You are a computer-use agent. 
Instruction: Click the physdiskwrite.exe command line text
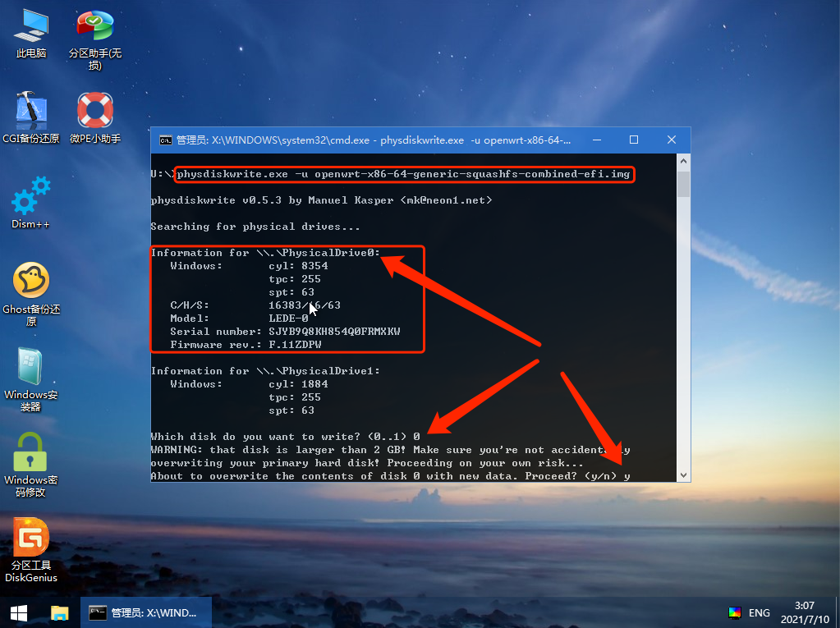click(403, 174)
